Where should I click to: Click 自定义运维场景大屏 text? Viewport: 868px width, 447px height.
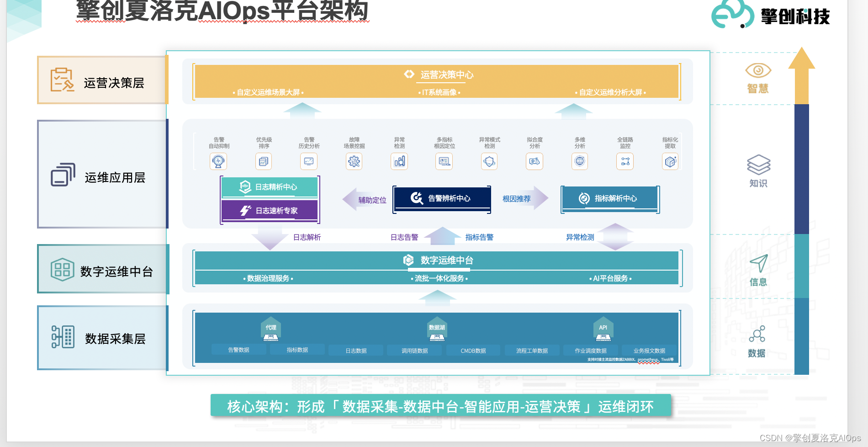pyautogui.click(x=268, y=92)
